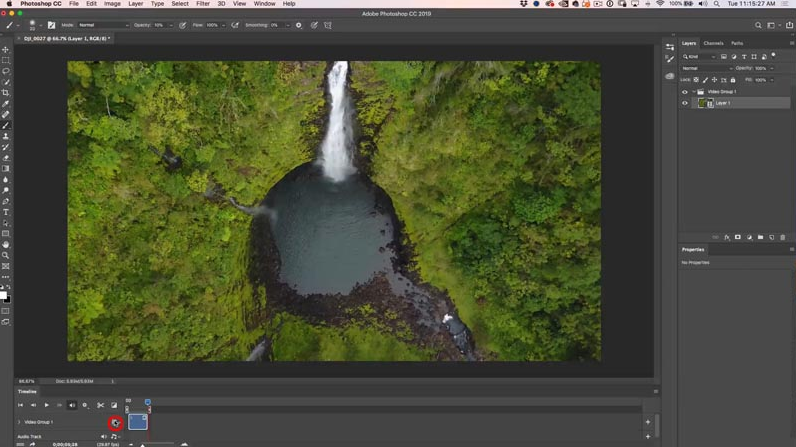
Task: Open Video Group 1 media filmstrip menu
Action: 116,423
